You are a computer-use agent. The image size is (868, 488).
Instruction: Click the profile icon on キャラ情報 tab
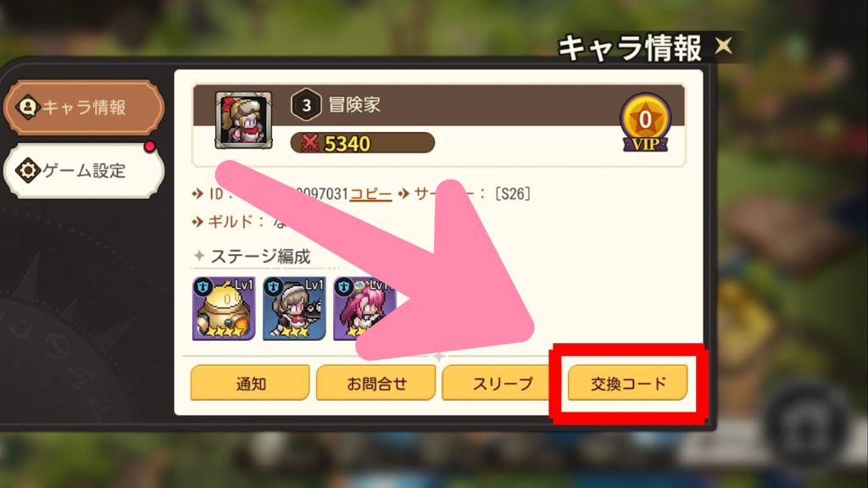click(x=27, y=107)
